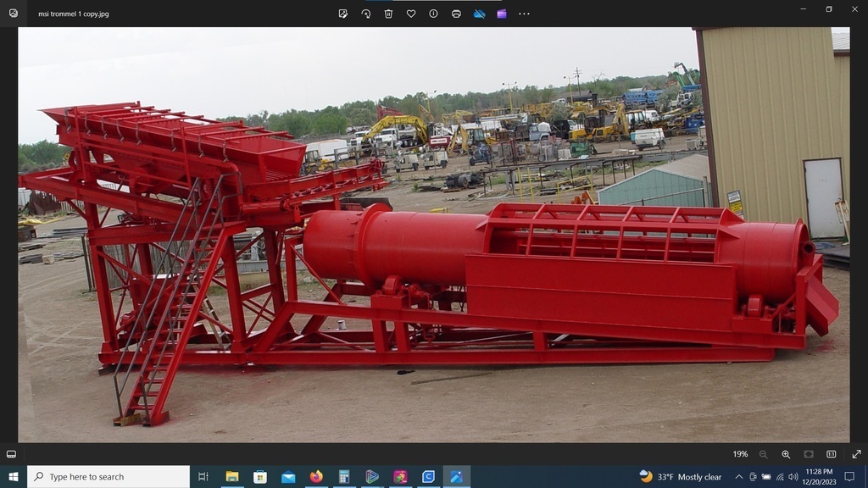The height and width of the screenshot is (488, 868).
Task: Click the OneDrive cloud icon
Action: click(x=480, y=14)
